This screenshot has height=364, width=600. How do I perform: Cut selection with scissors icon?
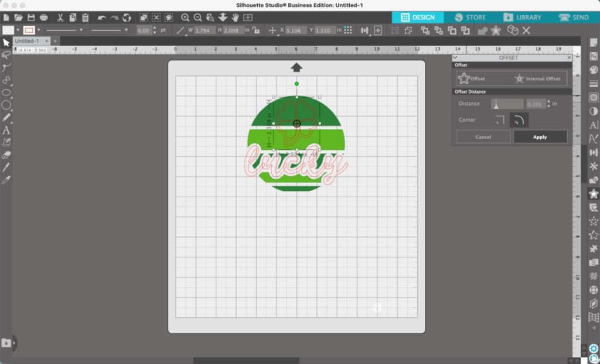click(x=60, y=18)
